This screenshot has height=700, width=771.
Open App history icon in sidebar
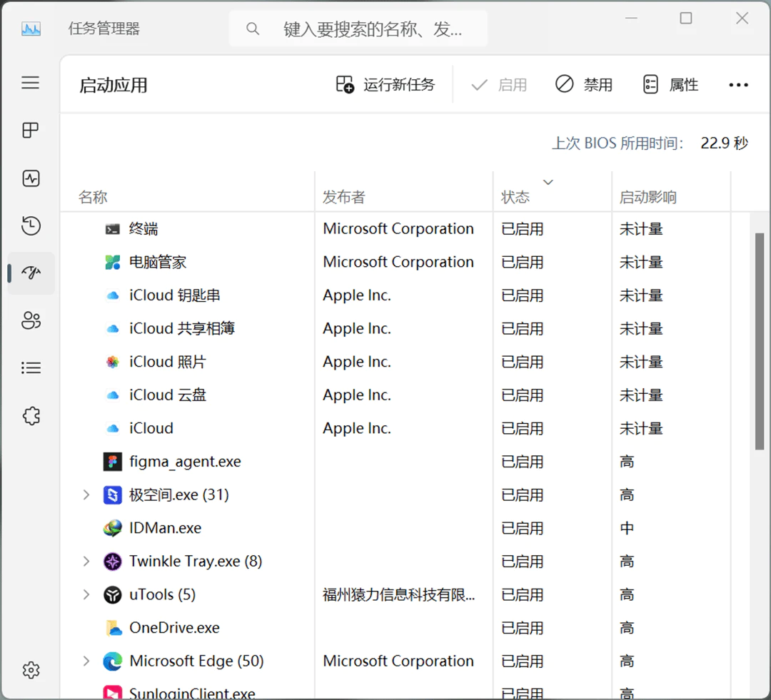[31, 225]
